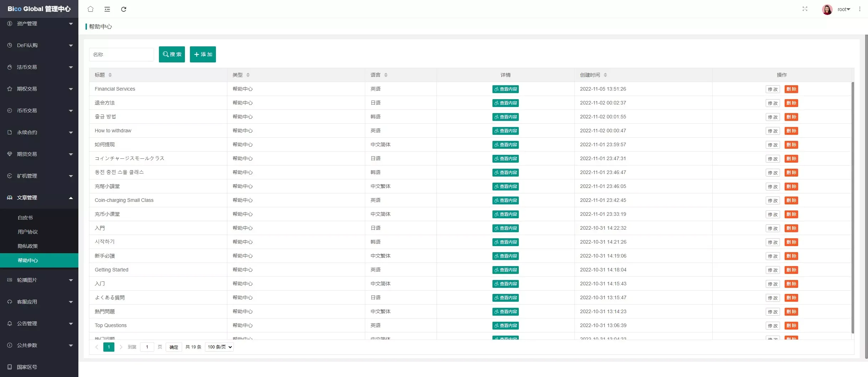Click 修改 for How to withdraw row
This screenshot has height=377, width=868.
coord(773,131)
